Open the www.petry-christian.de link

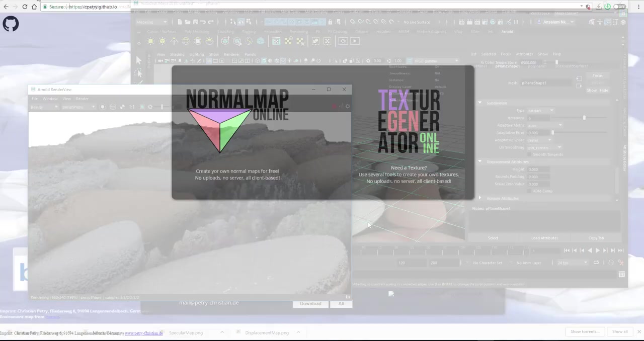click(x=143, y=333)
